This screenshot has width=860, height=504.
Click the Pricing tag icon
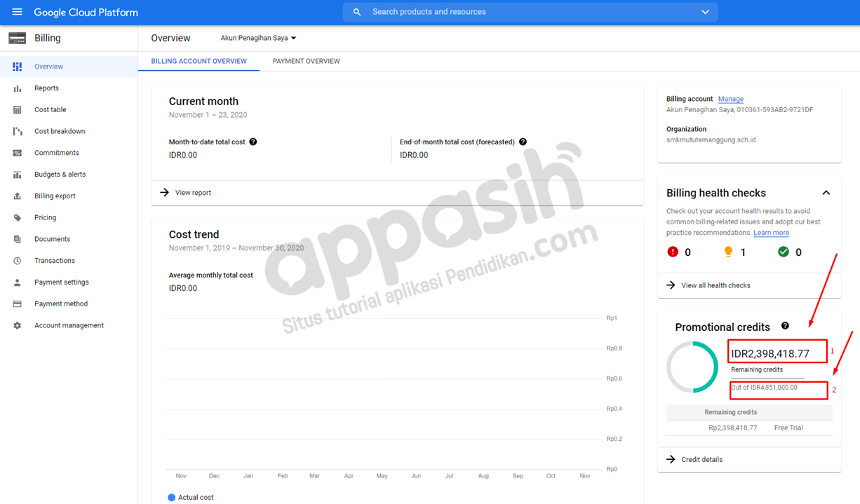[x=18, y=218]
